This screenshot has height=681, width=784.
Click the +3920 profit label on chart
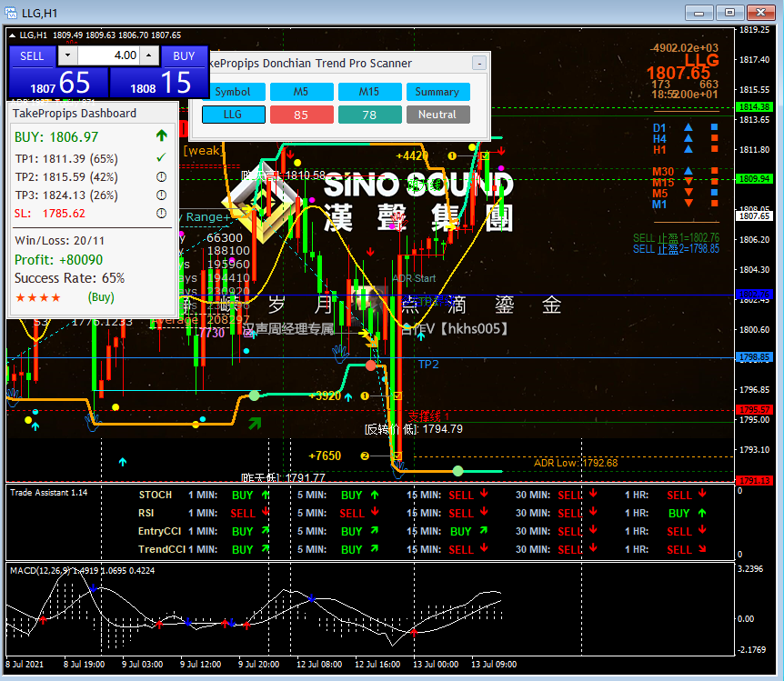325,396
